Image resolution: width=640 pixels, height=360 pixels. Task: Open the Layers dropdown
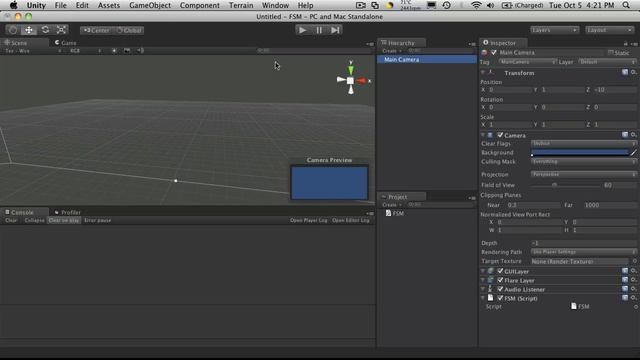click(554, 30)
